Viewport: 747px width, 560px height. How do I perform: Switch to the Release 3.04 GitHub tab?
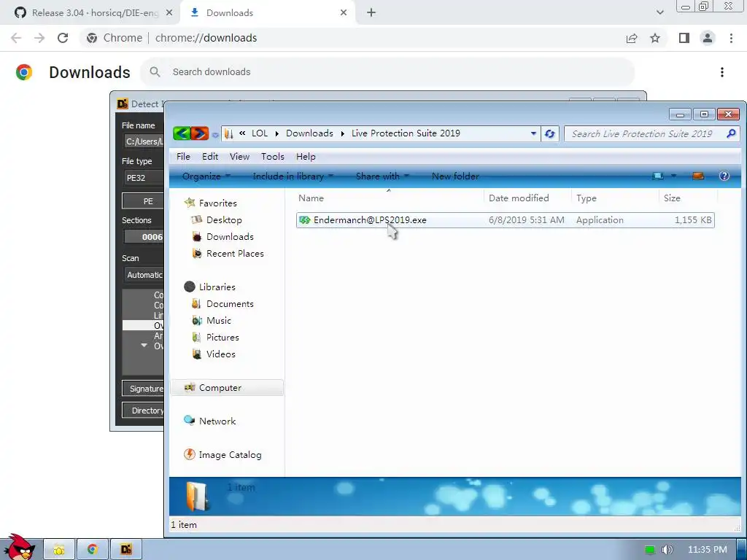[93, 13]
